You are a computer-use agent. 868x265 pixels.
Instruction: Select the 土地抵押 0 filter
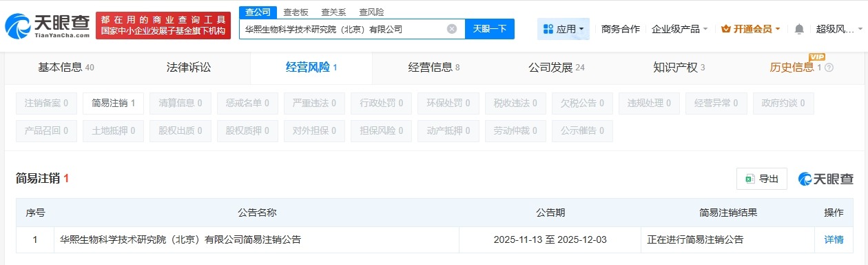(113, 130)
